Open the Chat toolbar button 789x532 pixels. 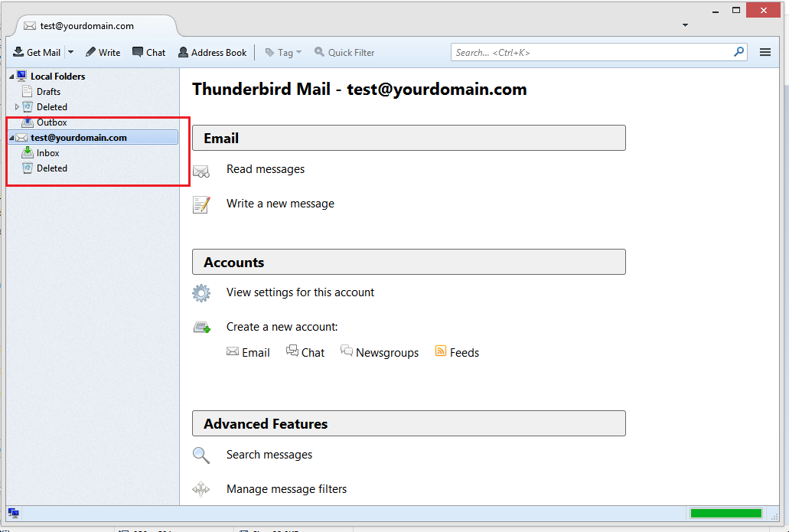(x=149, y=52)
